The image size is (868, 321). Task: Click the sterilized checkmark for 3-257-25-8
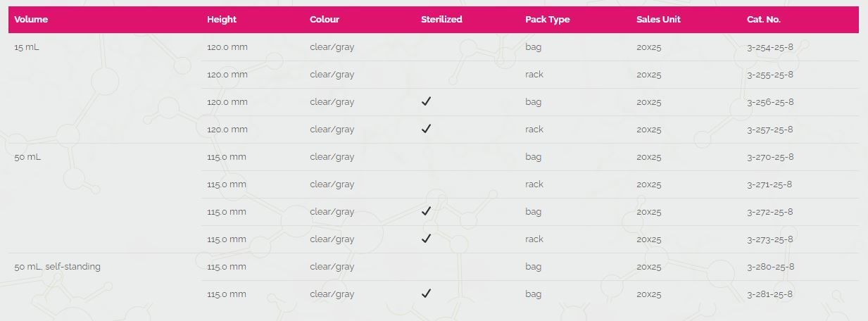point(426,129)
